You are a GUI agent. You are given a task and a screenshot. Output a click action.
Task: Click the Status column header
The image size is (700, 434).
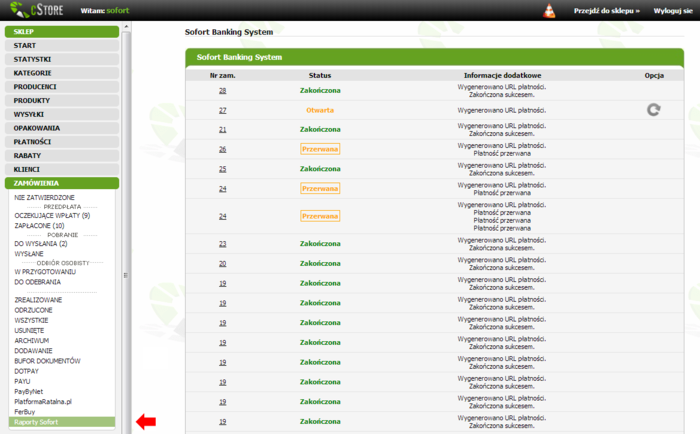click(x=320, y=75)
